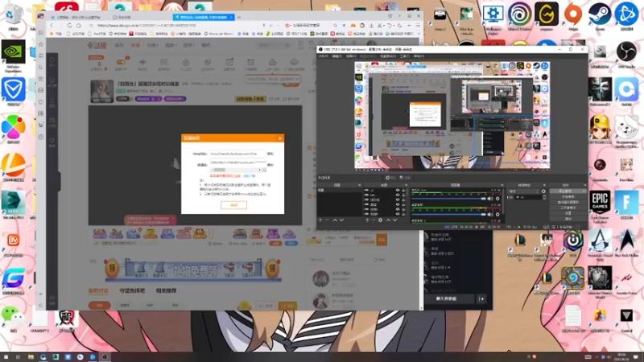Open Scenes dock header menu icon
Screen dimensions: 644x362
(x=359, y=185)
